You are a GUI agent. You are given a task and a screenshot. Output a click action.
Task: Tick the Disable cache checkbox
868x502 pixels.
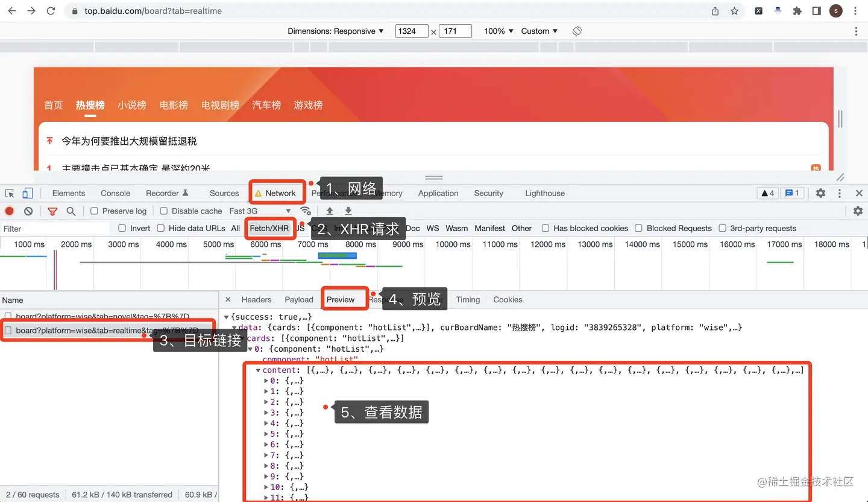163,211
